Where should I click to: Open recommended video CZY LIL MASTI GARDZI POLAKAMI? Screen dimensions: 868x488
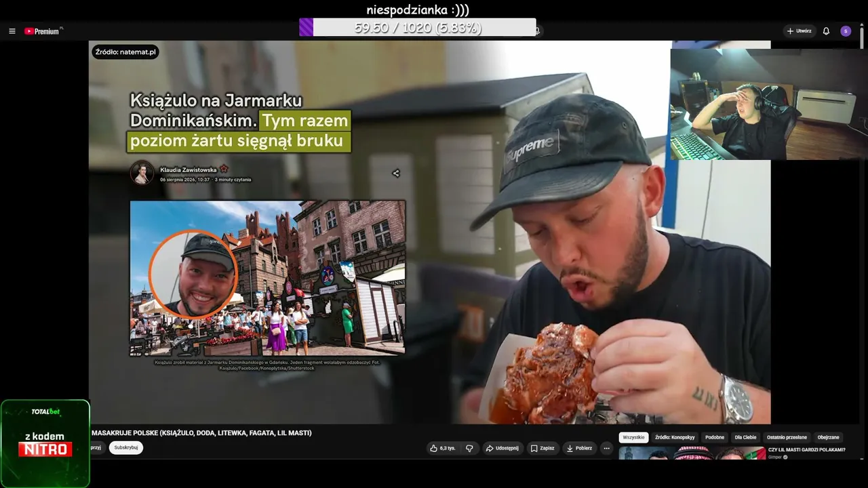806,449
